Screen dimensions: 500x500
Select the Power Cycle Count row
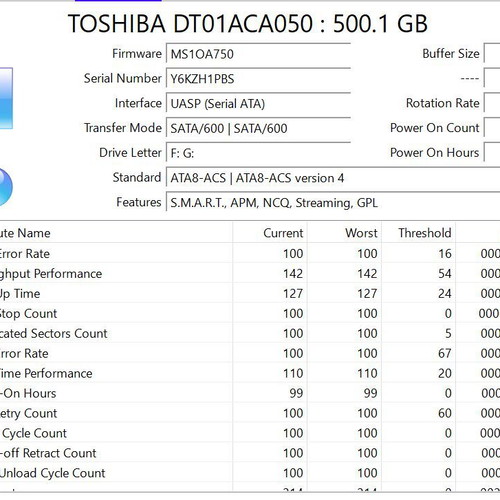pos(250,433)
